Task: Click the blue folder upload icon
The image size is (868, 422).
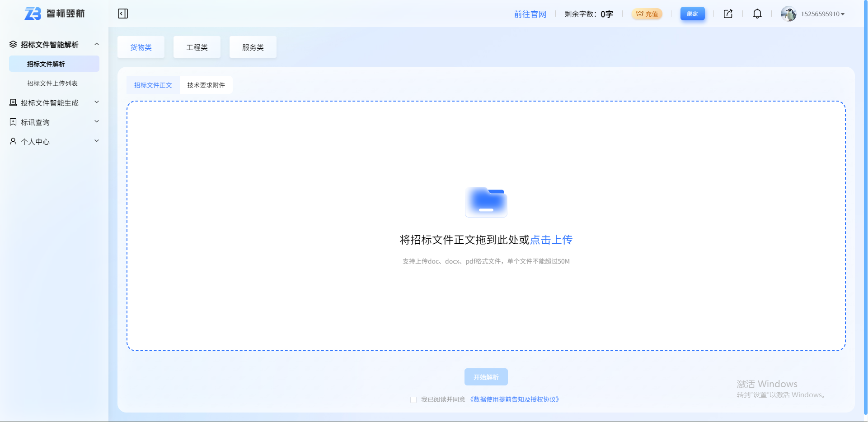Action: click(486, 202)
